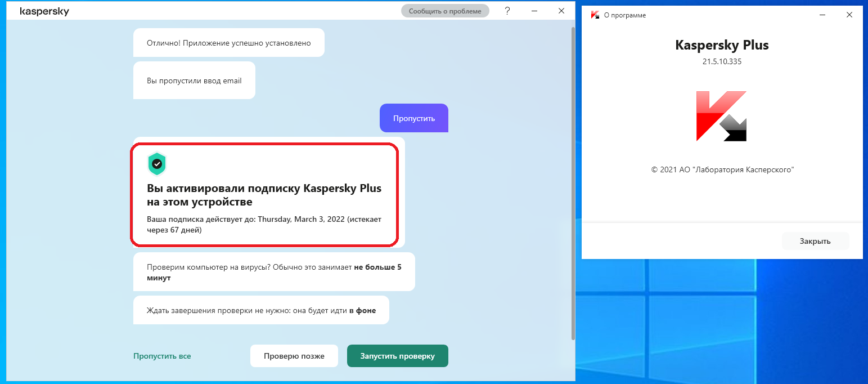Minimize the Kaspersky installer window
868x384 pixels.
click(534, 11)
